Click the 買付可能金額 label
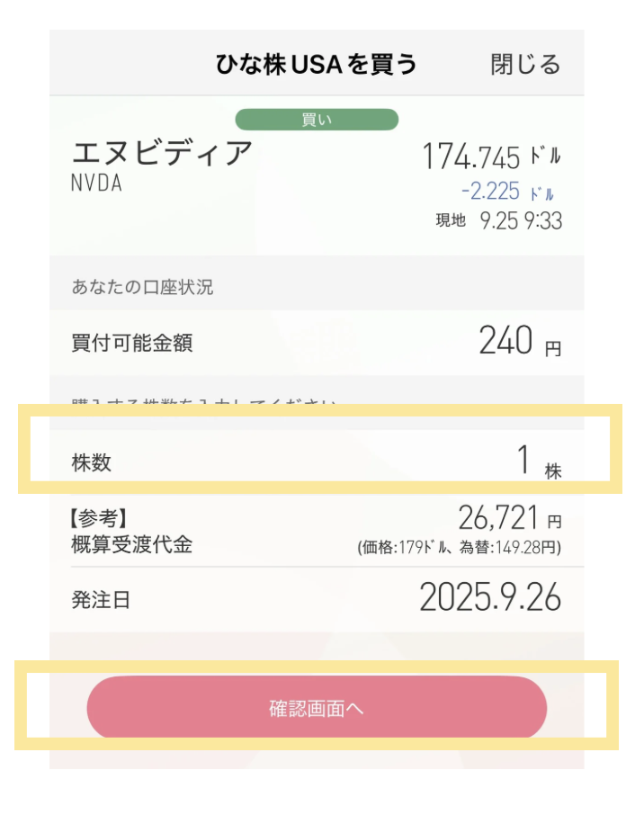The height and width of the screenshot is (815, 644). pos(131,343)
